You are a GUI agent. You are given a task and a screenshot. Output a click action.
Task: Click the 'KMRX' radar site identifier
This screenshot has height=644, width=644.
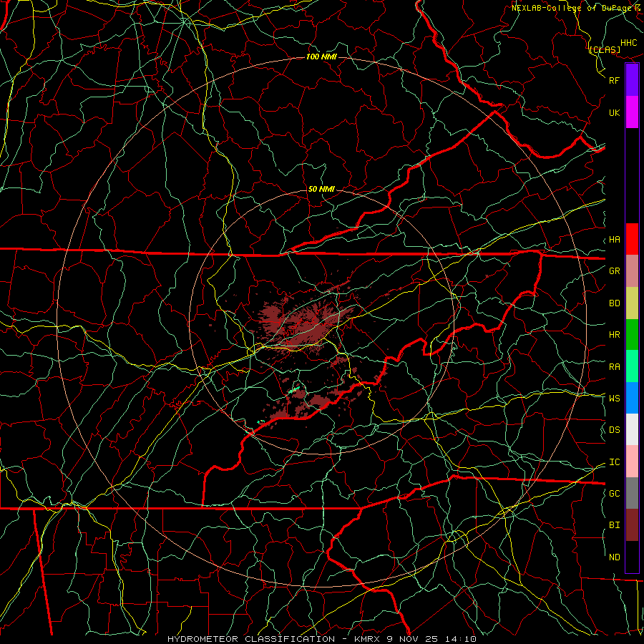click(x=368, y=639)
